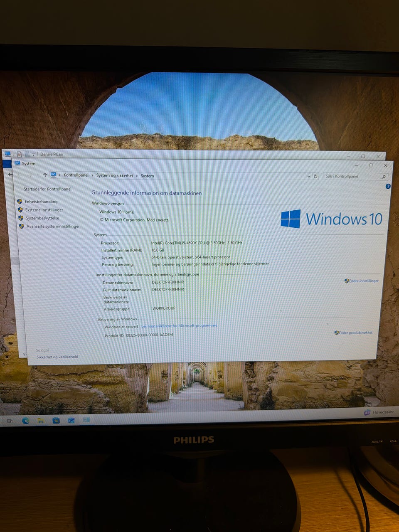Viewport: 399px width, 532px height.
Task: Expand the chevron after System og sikkerhet
Action: [x=137, y=176]
